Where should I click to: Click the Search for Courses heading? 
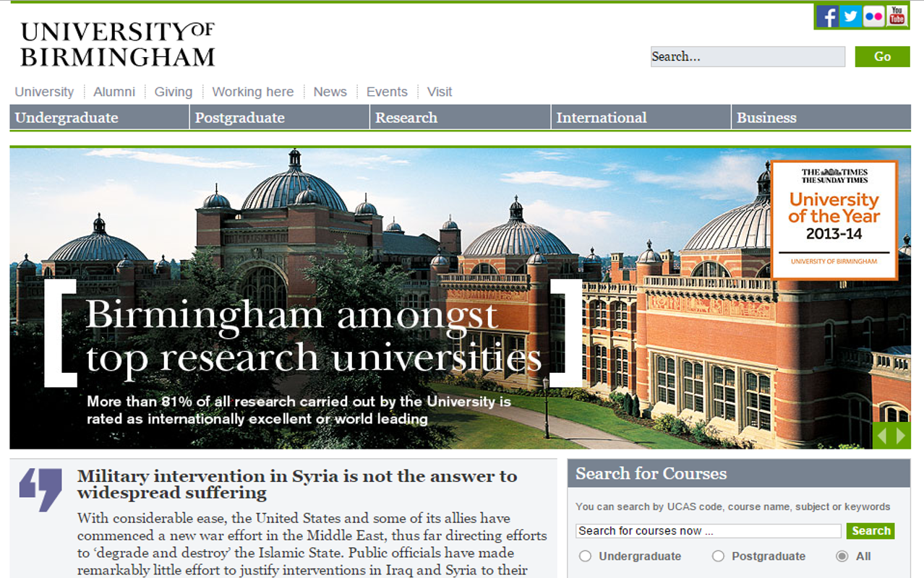651,474
